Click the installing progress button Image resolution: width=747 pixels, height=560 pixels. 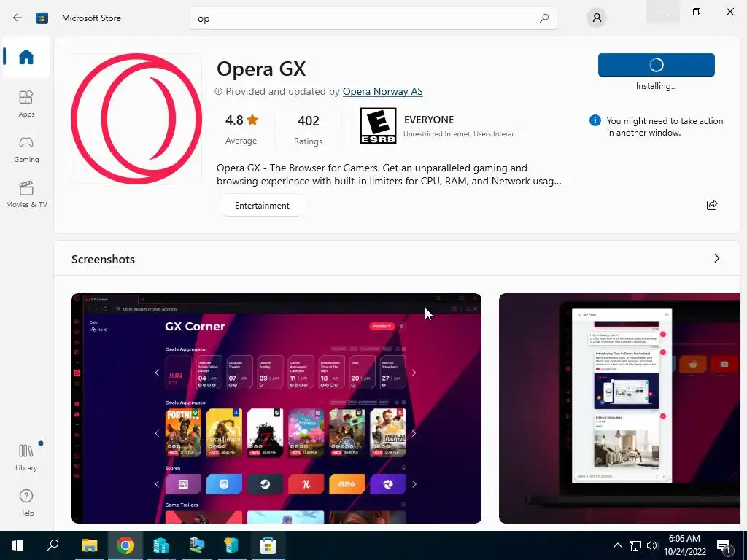point(656,65)
